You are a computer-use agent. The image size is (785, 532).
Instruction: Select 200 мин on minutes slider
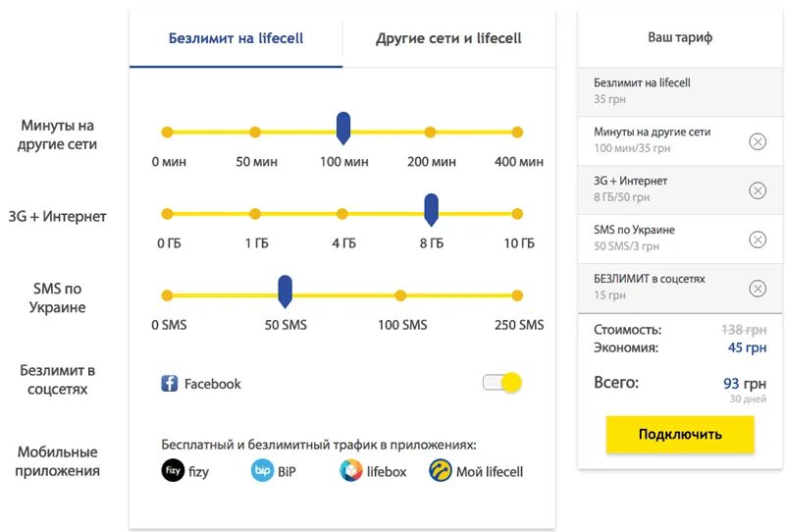click(x=430, y=133)
